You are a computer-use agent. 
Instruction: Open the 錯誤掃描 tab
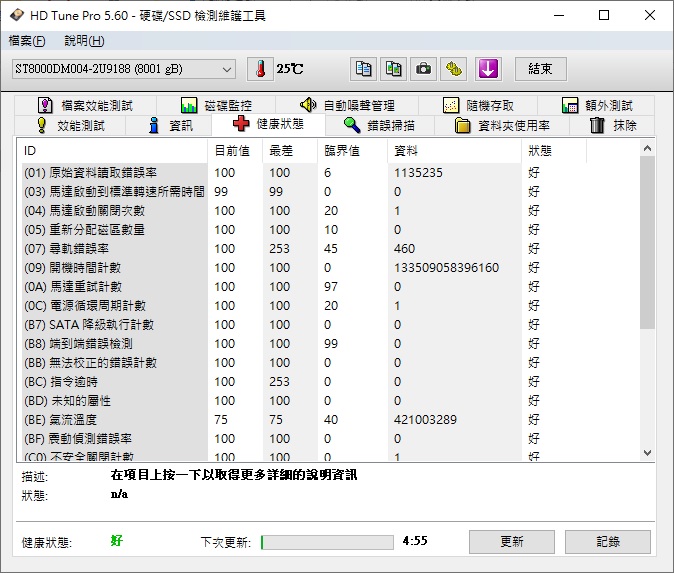(380, 126)
